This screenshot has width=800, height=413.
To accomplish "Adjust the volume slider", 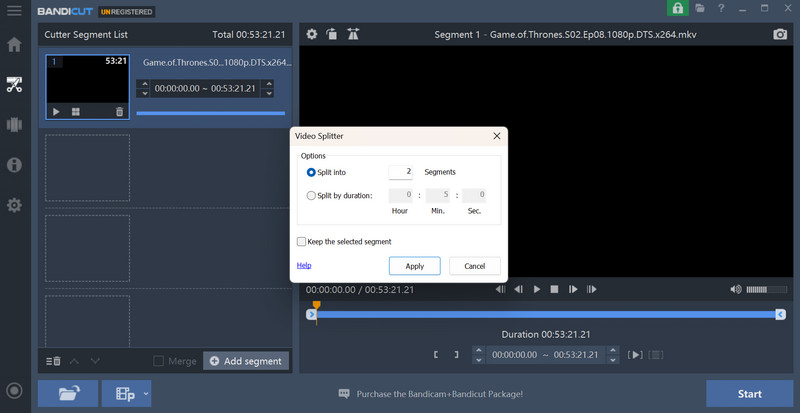I will point(766,289).
